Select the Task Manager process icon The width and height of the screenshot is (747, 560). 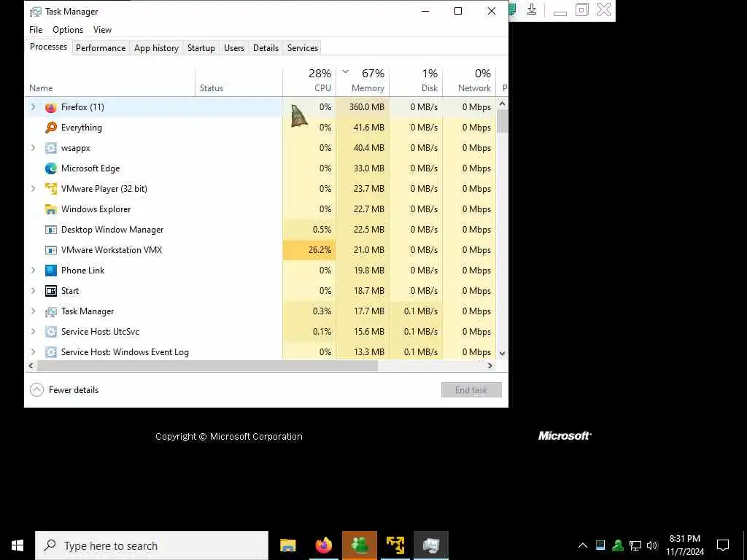click(50, 311)
